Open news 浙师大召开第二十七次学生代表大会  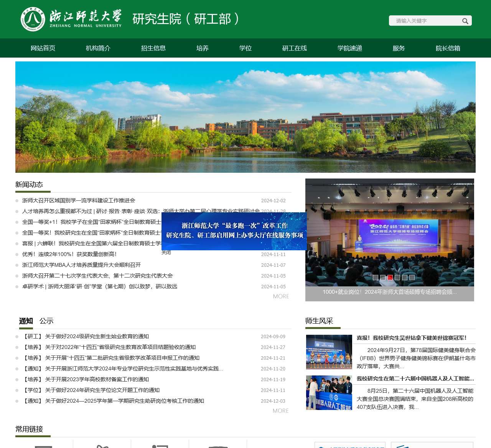pos(97,276)
